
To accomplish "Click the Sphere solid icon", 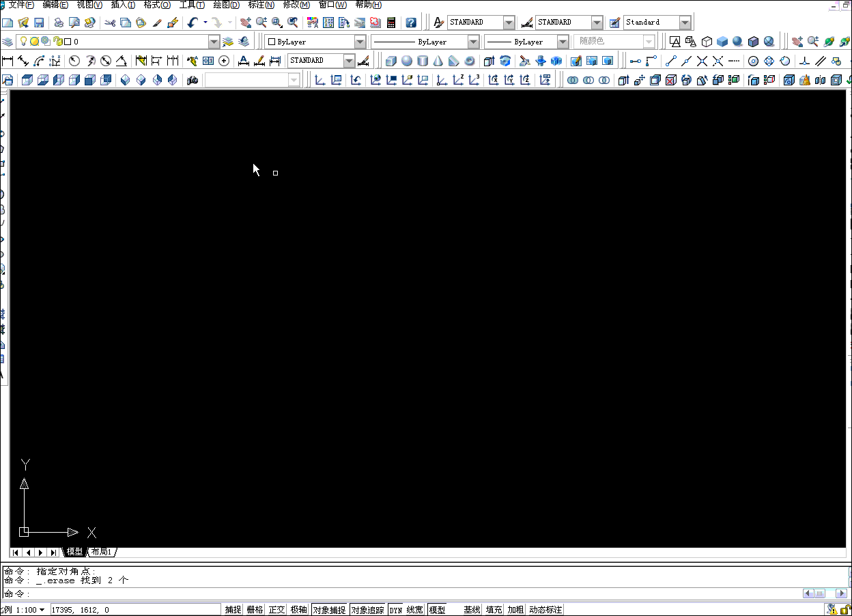I will pyautogui.click(x=407, y=61).
